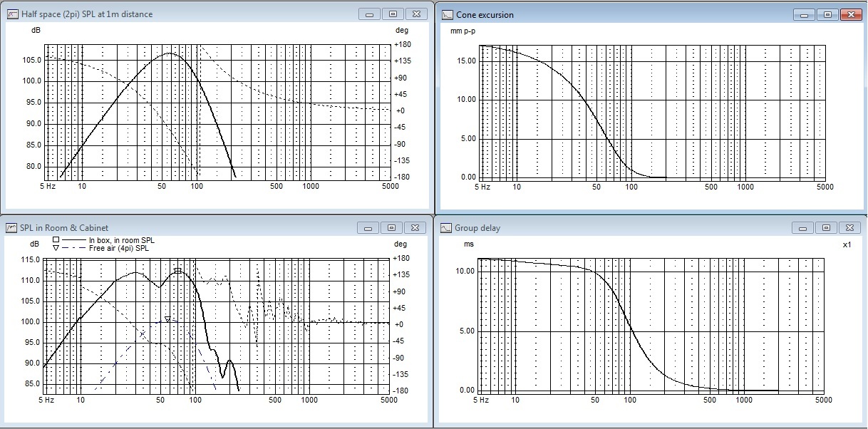Click the square legend marker for in-room SPL
The width and height of the screenshot is (868, 429).
pyautogui.click(x=56, y=241)
